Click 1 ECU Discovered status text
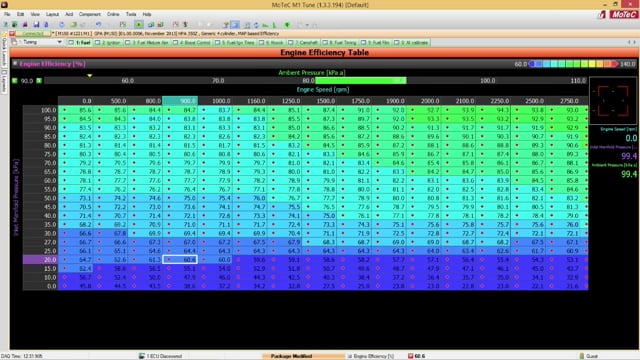Viewport: 640px width, 360px height. pyautogui.click(x=164, y=356)
